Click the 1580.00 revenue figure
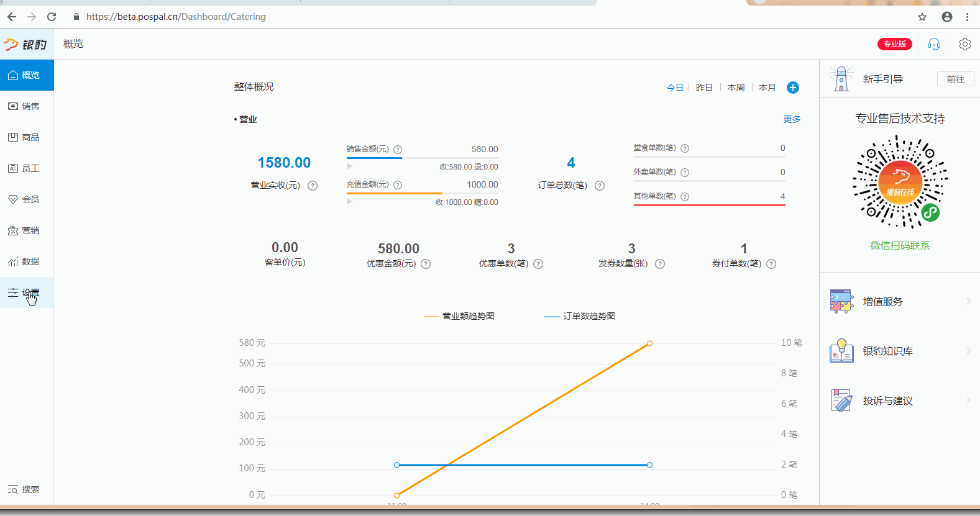This screenshot has width=980, height=516. (x=284, y=163)
